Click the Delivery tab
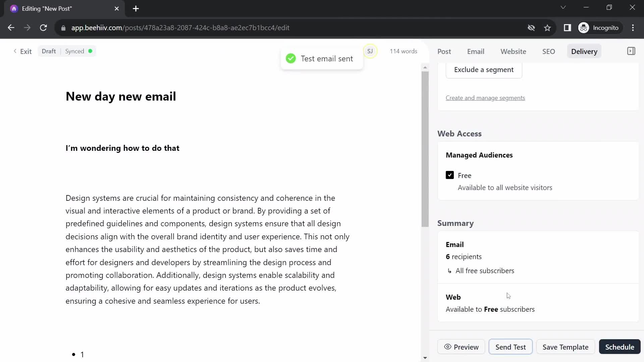Viewport: 644px width, 362px height. pyautogui.click(x=584, y=51)
